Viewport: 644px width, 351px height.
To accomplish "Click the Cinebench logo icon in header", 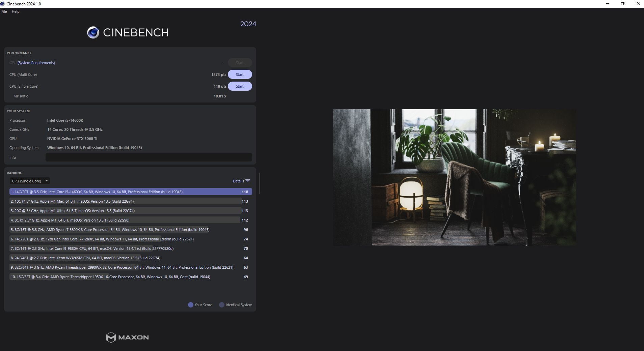I will tap(93, 32).
